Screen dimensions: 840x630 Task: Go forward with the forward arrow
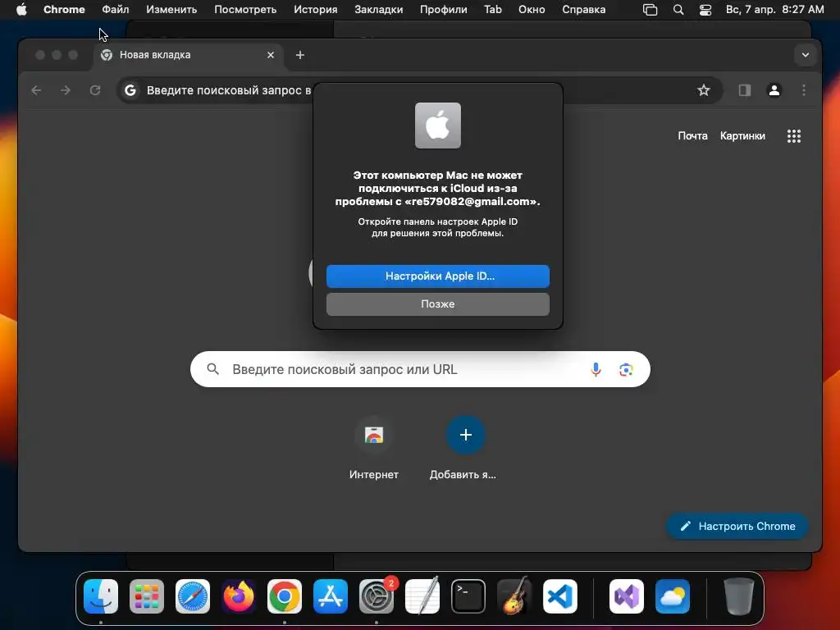[x=66, y=90]
